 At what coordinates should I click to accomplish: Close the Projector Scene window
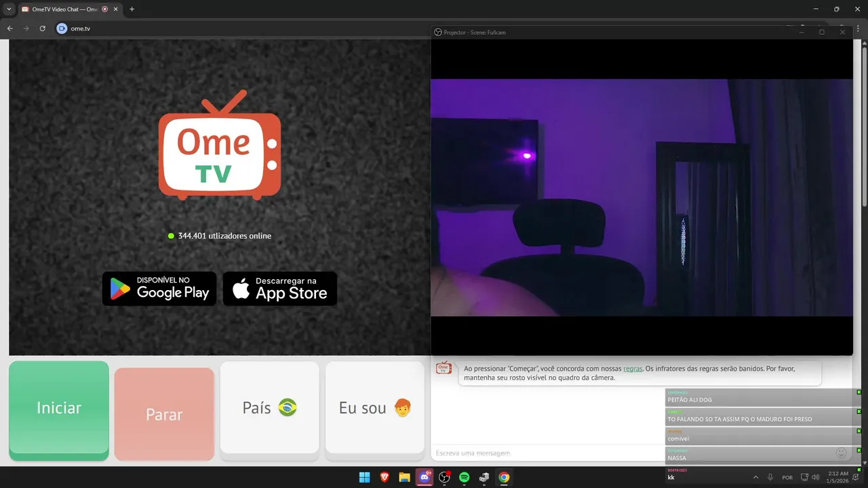[x=843, y=32]
